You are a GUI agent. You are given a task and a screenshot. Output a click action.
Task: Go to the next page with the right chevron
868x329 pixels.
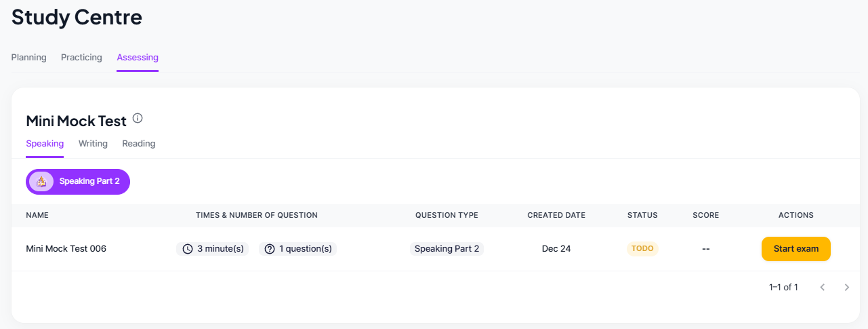pos(846,288)
